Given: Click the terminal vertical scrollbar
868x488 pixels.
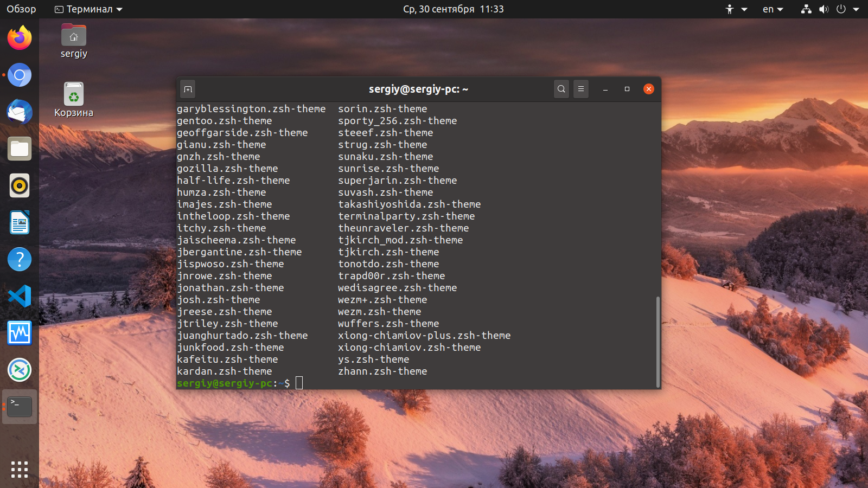Looking at the screenshot, I should click(x=658, y=342).
